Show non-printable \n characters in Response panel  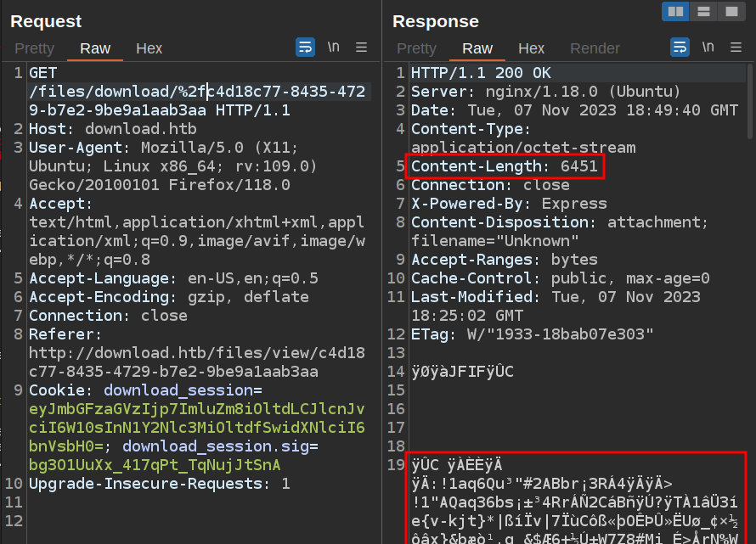[709, 48]
